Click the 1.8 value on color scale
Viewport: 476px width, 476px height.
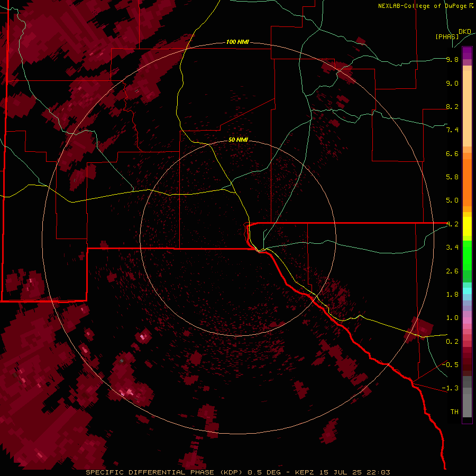pos(452,295)
